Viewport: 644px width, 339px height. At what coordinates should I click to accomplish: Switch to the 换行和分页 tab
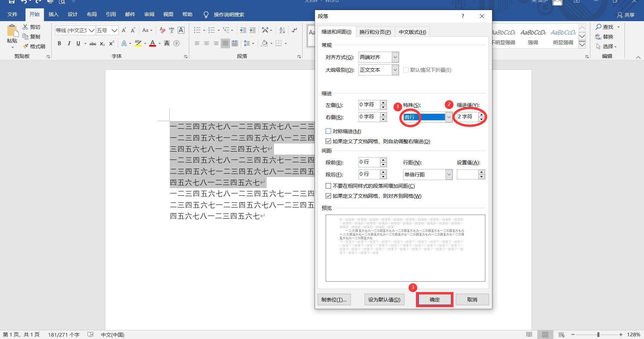tap(375, 32)
